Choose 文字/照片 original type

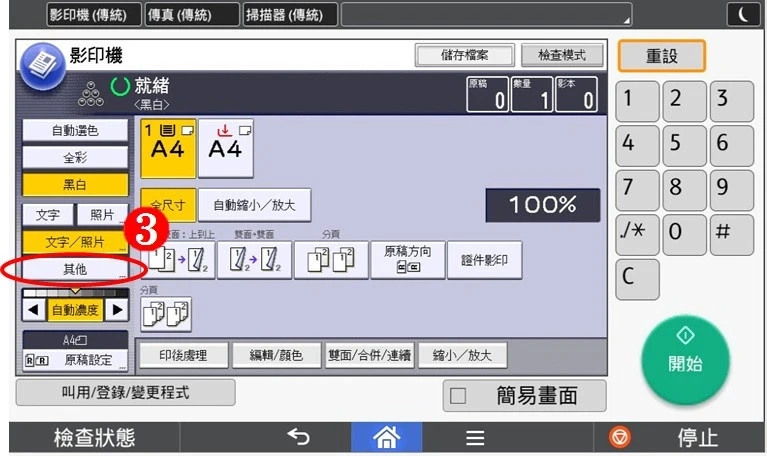(75, 242)
